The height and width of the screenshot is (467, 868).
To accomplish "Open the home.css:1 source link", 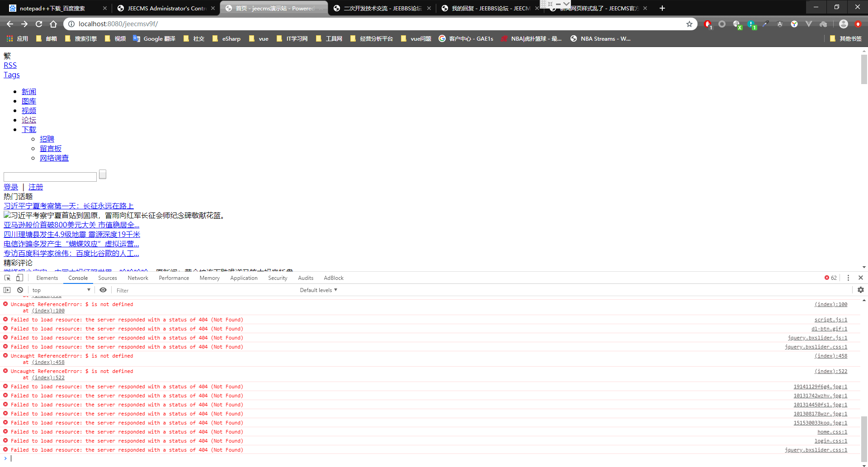I will point(832,432).
